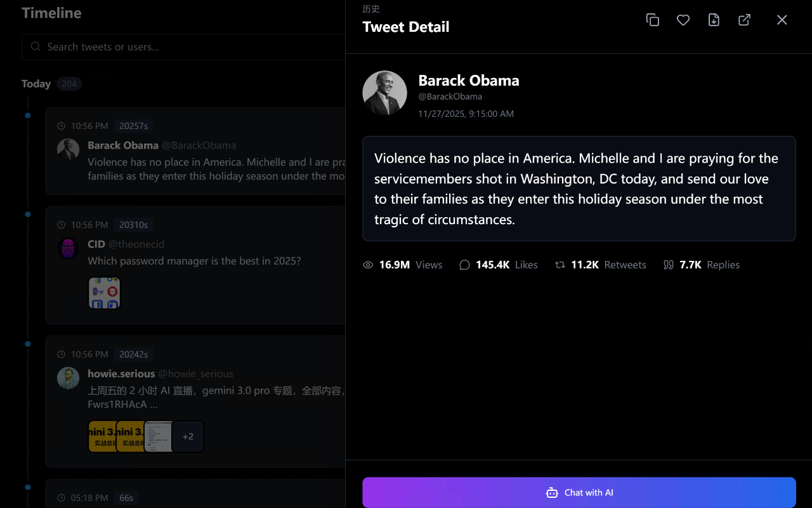Focus the Search tweets or users field
Image resolution: width=812 pixels, height=508 pixels.
[x=184, y=47]
